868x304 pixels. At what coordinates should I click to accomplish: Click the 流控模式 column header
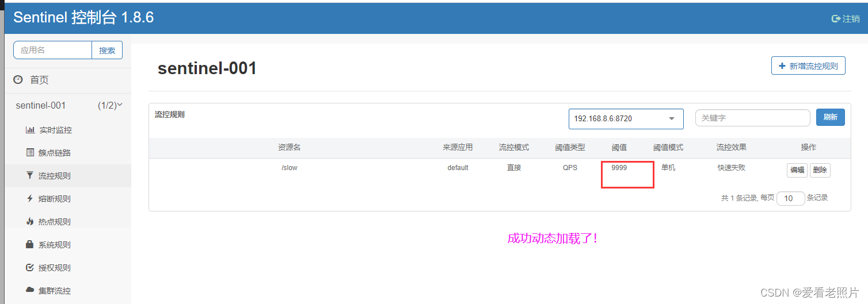514,148
